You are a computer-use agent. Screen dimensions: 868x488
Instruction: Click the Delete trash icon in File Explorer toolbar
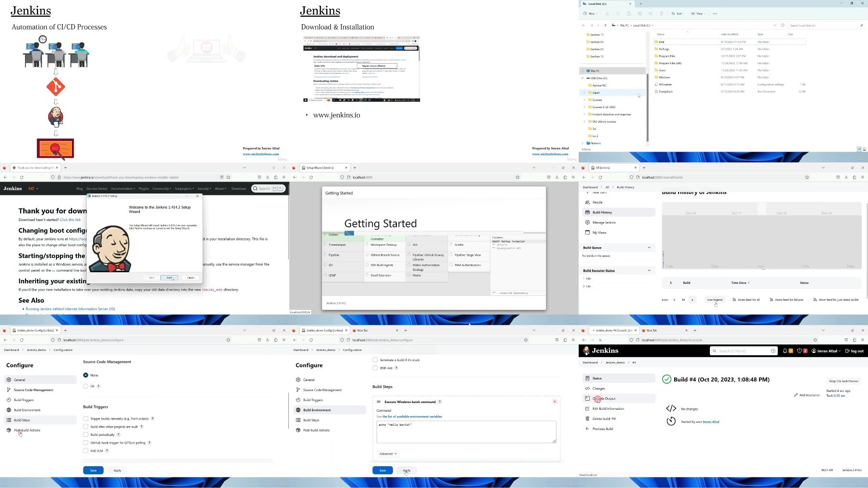tap(662, 14)
